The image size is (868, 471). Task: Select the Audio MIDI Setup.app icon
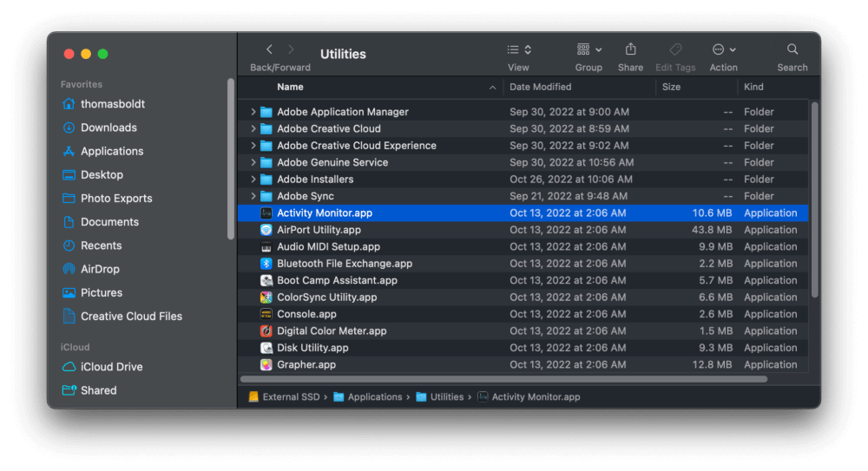[266, 247]
